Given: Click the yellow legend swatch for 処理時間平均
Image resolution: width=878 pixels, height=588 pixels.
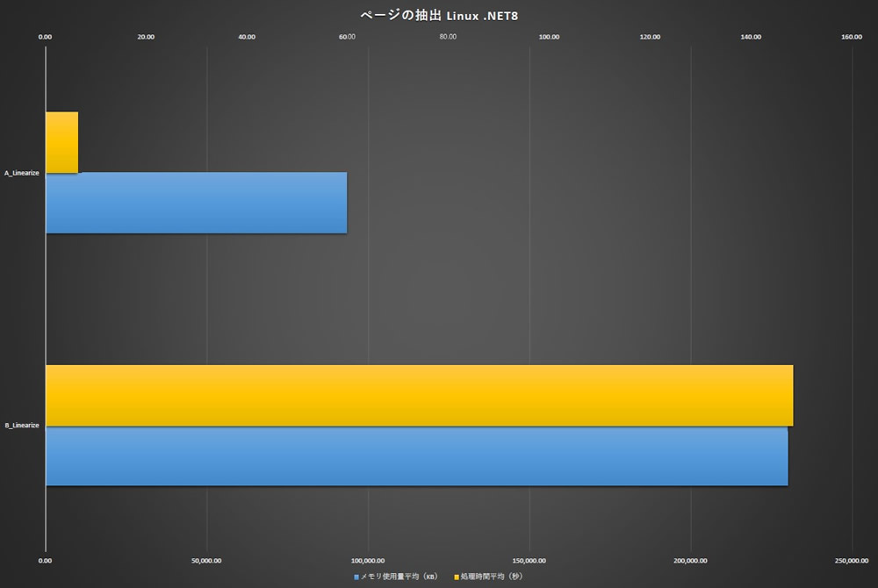Looking at the screenshot, I should point(457,577).
